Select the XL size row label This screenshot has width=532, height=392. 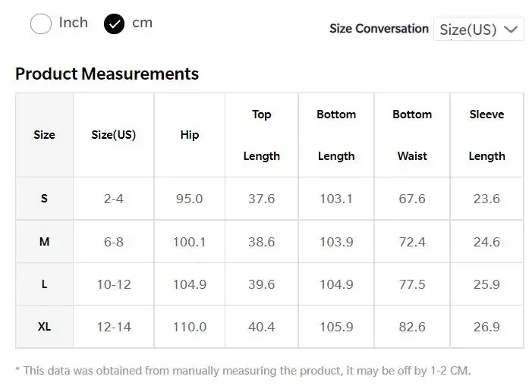[x=44, y=327]
